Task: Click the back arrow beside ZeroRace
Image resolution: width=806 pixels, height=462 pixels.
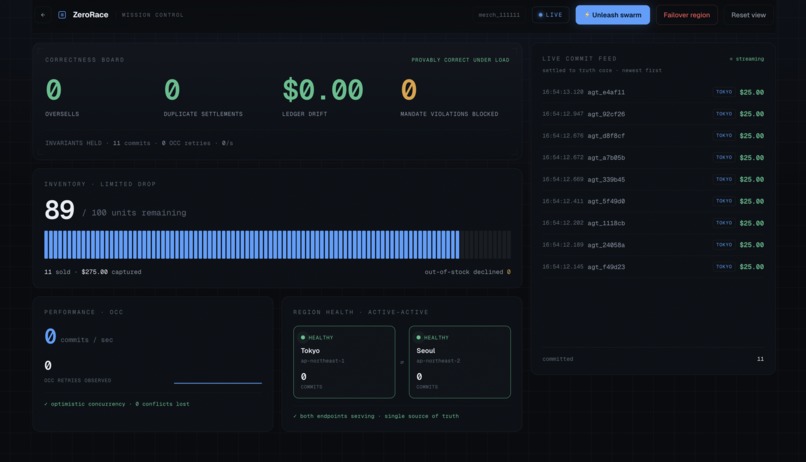Action: click(x=43, y=15)
